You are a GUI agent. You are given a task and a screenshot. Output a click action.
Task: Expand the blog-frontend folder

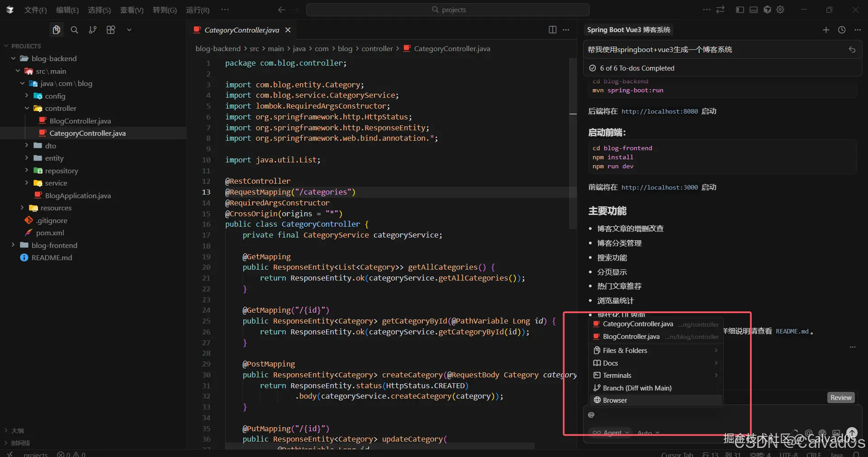pos(54,245)
